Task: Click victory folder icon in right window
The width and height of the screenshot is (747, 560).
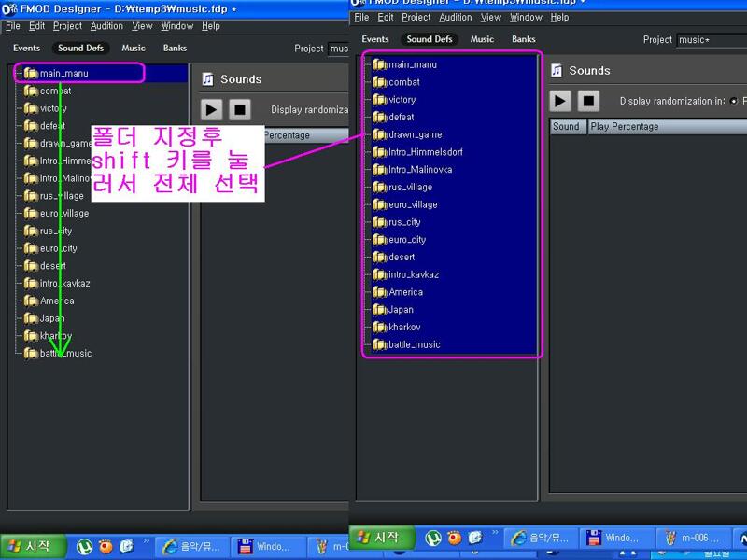Action: coord(380,100)
